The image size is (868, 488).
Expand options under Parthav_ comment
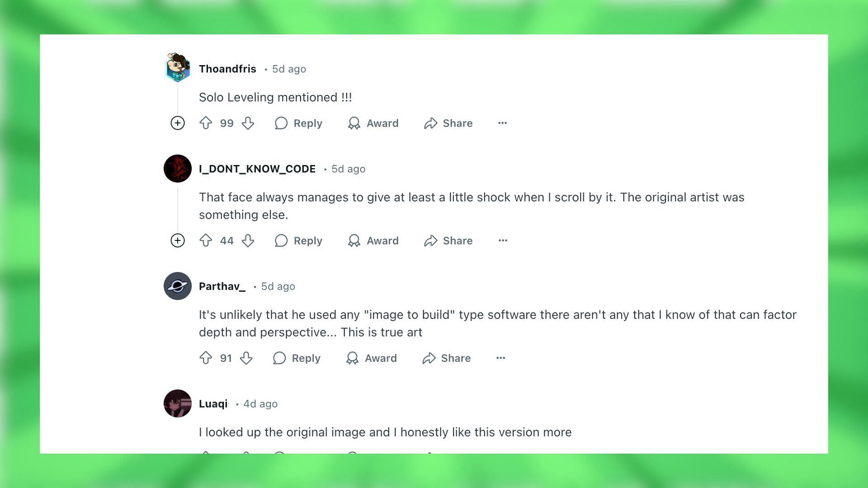(x=500, y=357)
